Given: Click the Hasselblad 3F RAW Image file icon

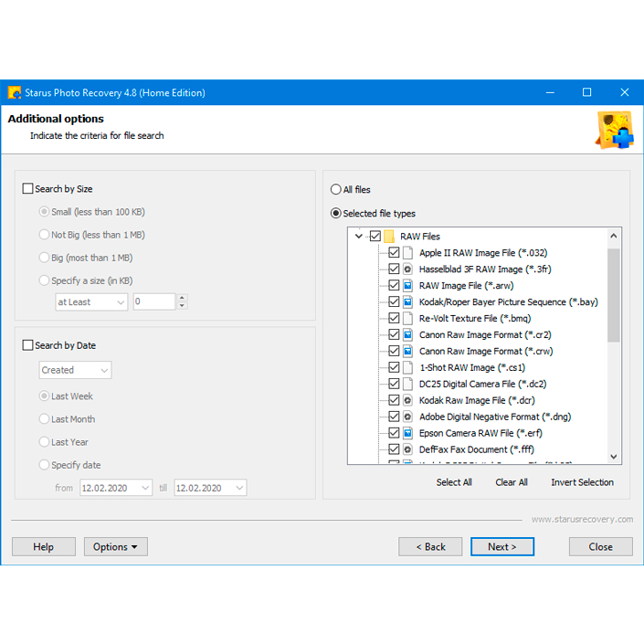Looking at the screenshot, I should click(407, 269).
